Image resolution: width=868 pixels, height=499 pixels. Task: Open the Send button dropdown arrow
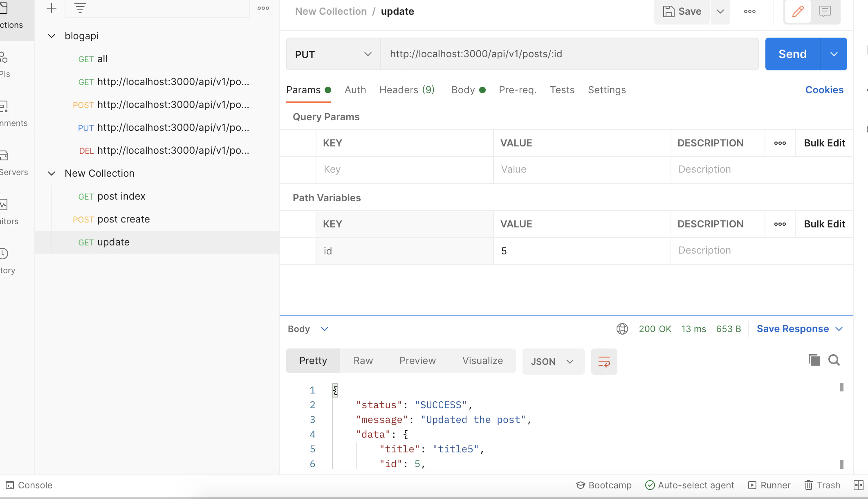pos(834,54)
